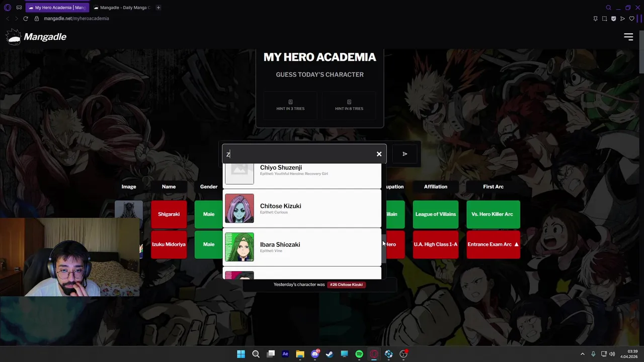Screen dimensions: 644x362
Task: Open Steam from the taskbar
Action: pyautogui.click(x=330, y=354)
